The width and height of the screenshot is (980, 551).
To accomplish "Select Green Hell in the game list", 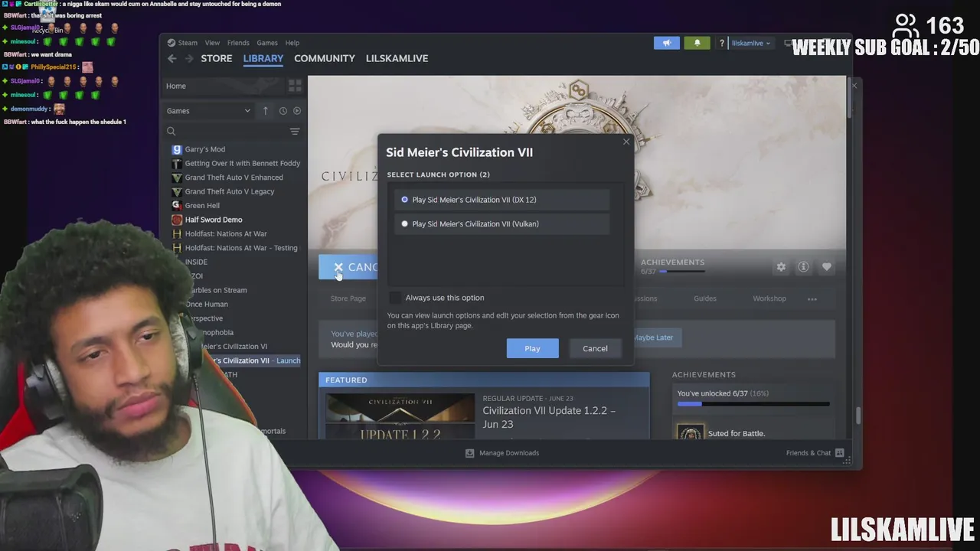I will [202, 205].
